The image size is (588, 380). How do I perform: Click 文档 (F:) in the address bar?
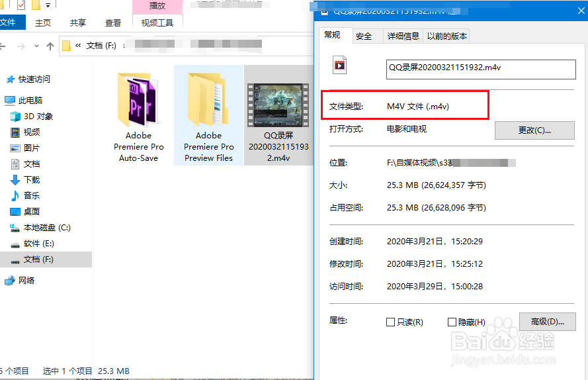(x=101, y=46)
